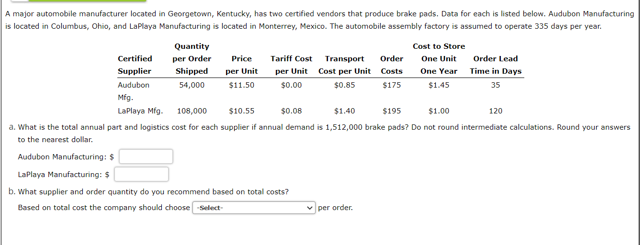Screen dimensions: 644x245
Task: Click the Order Lead Time in Days header
Action: 496,65
